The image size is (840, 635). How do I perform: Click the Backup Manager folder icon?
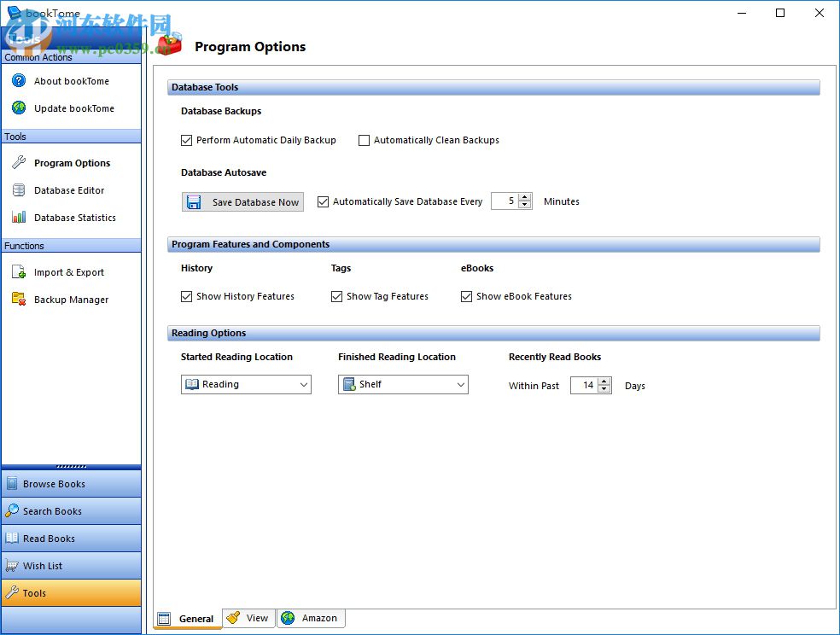pos(19,300)
